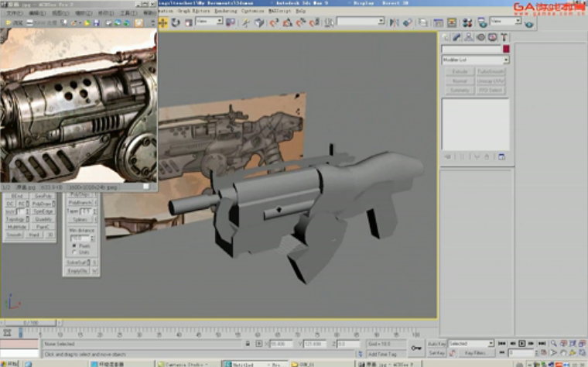Open the render type dropdown near teapot

pos(505,22)
